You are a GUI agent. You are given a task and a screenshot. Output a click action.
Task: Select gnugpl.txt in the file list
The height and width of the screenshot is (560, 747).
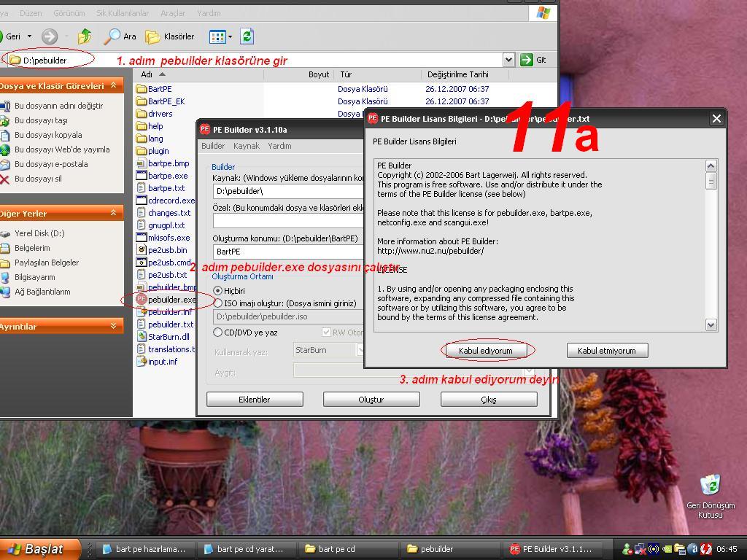pos(166,225)
